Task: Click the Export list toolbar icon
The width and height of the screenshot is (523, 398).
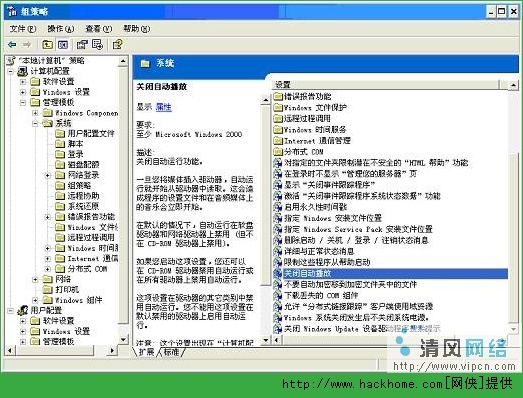Action: point(97,44)
